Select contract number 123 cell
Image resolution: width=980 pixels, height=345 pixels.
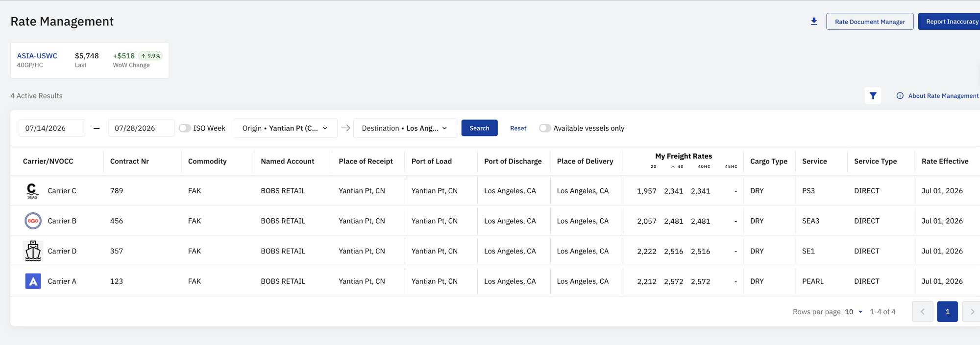(117, 281)
